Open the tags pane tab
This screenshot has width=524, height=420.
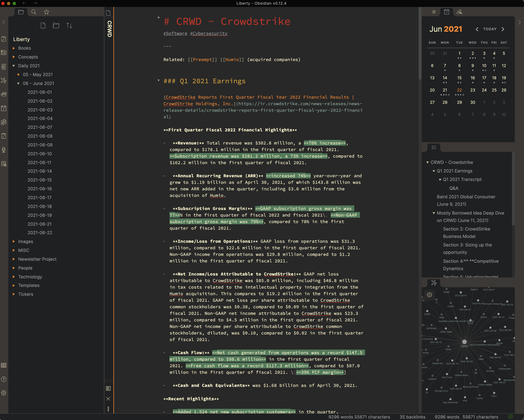pyautogui.click(x=434, y=12)
